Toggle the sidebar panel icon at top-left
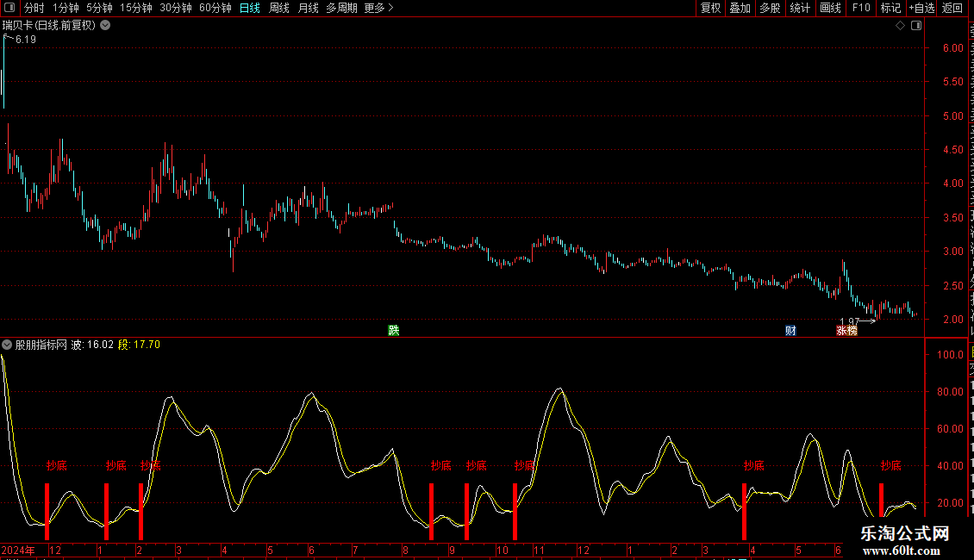This screenshot has width=974, height=560. (x=9, y=8)
